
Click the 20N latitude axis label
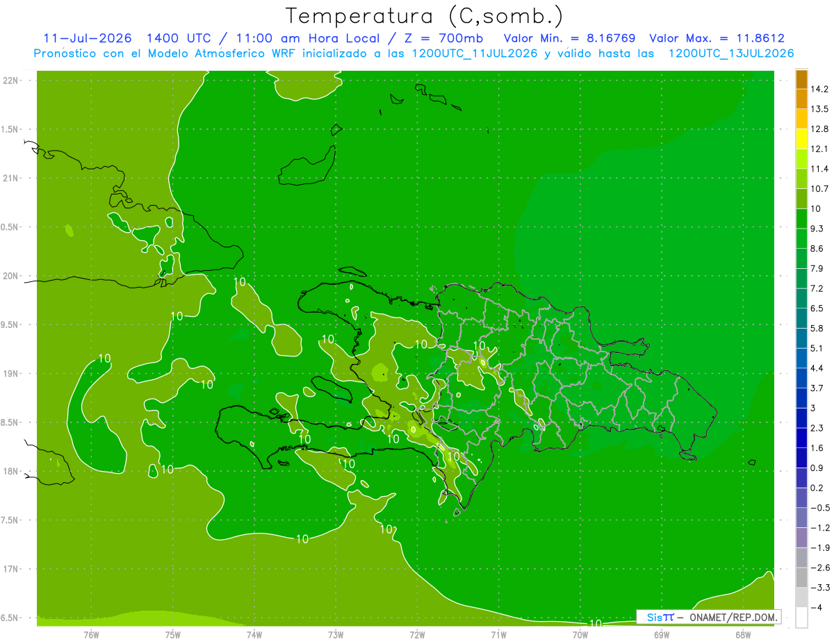click(x=11, y=276)
